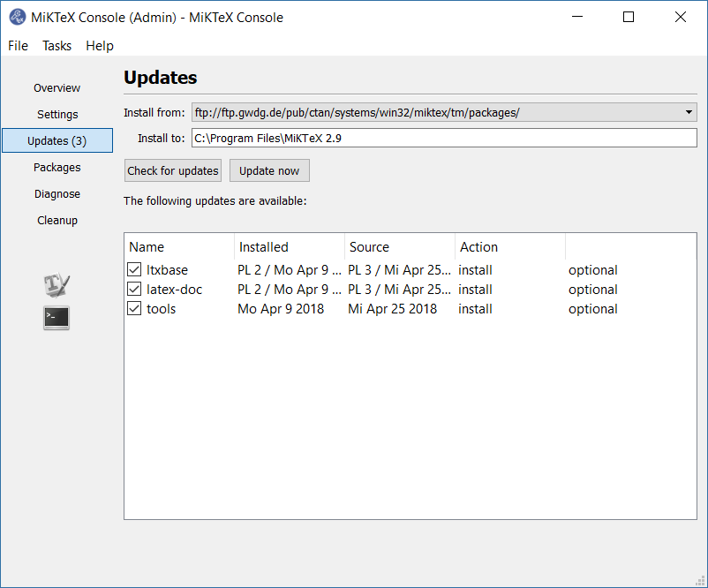Viewport: 708px width, 588px height.
Task: Go to the Overview page
Action: pos(56,87)
